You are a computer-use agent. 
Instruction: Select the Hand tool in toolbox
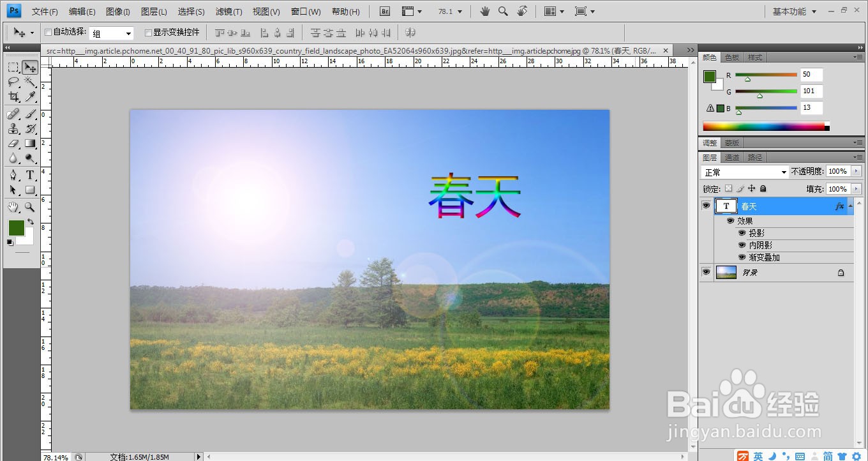pyautogui.click(x=13, y=208)
